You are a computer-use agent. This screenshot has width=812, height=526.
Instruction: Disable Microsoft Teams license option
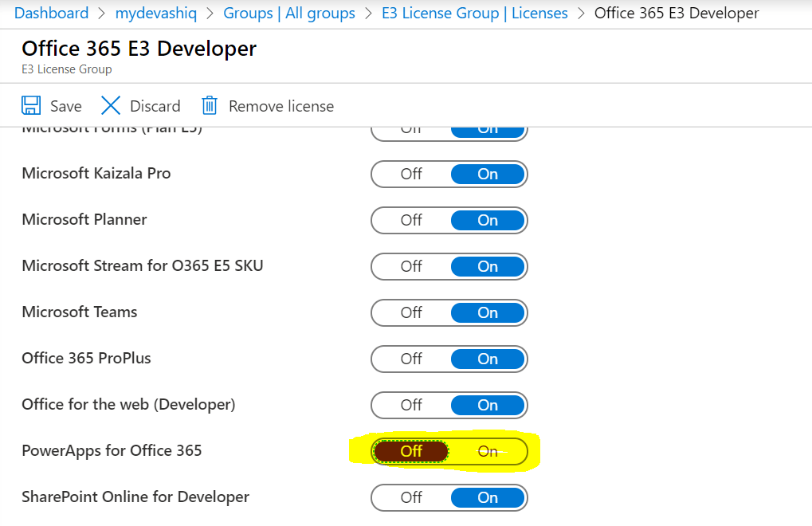coord(411,312)
